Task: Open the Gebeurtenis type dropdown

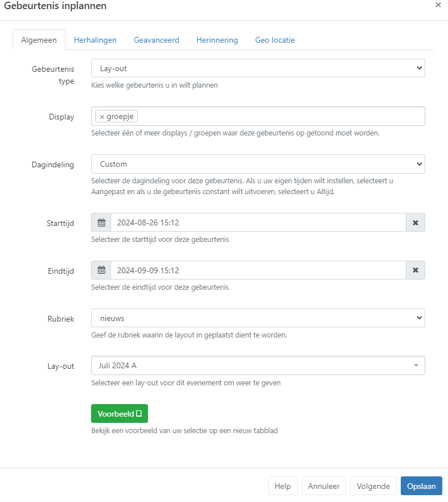Action: (258, 68)
